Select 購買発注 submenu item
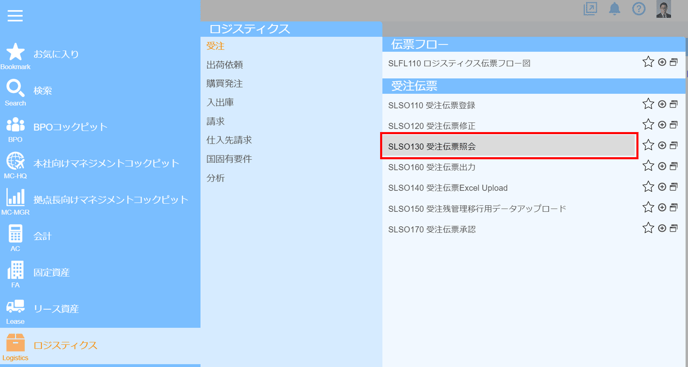Screen dimensions: 688x367 225,84
